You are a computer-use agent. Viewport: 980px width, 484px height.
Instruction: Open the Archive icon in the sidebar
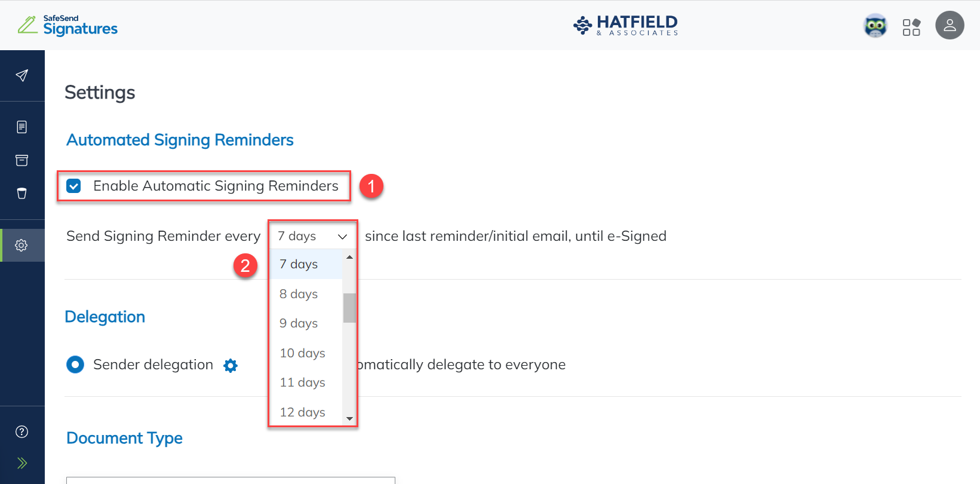click(22, 160)
